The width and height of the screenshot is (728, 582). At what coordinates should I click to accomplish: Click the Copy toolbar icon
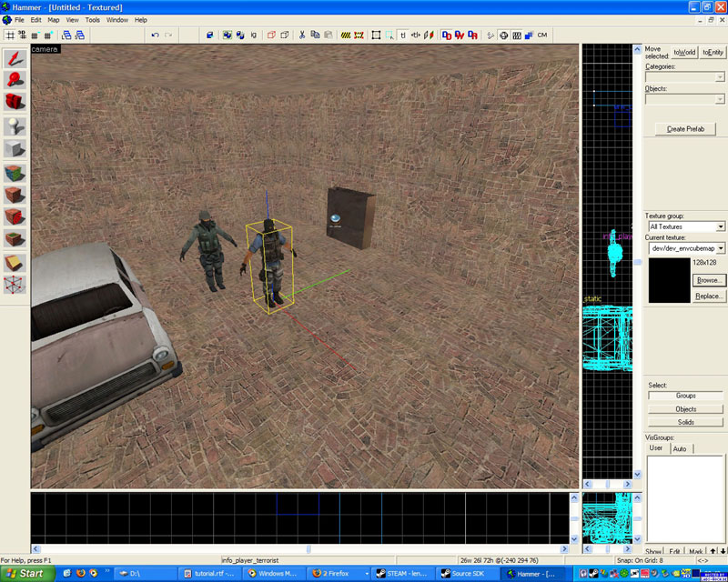pos(315,35)
